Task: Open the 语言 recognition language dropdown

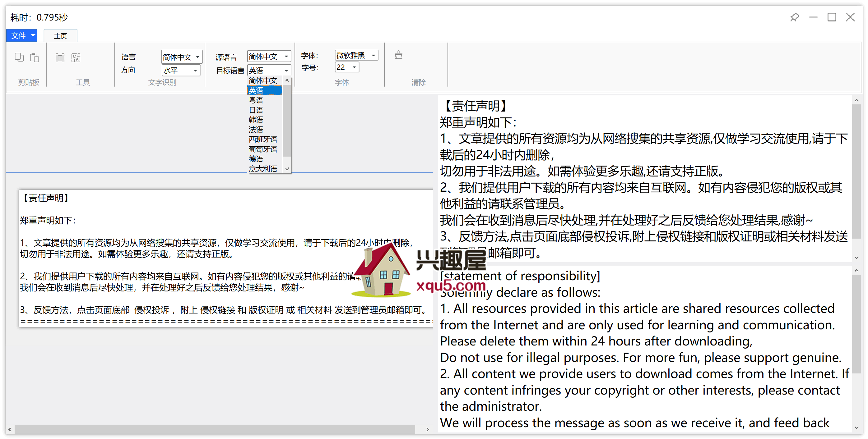Action: pyautogui.click(x=182, y=57)
